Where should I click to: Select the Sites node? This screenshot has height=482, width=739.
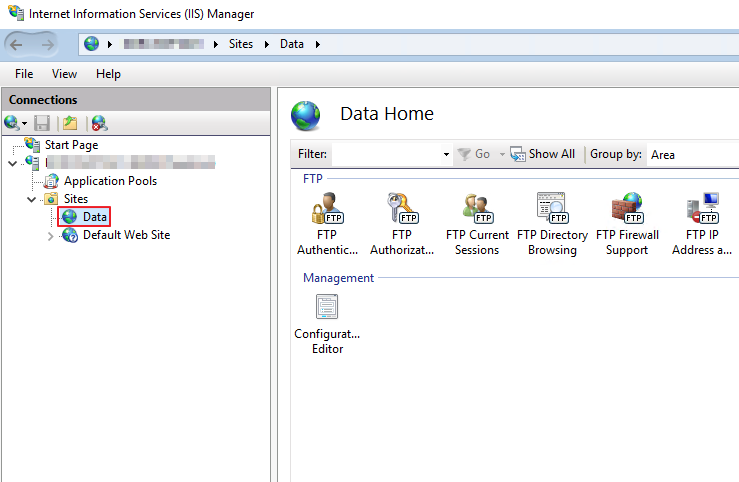click(75, 199)
